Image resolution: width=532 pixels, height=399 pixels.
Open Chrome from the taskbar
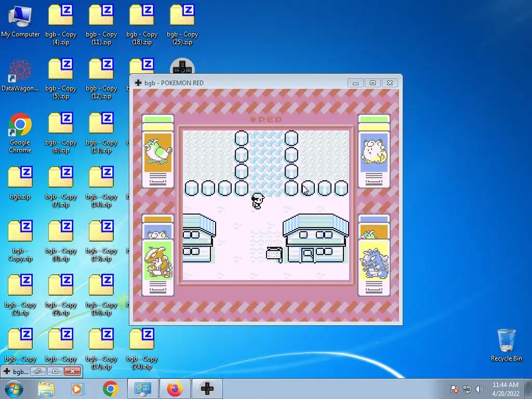click(x=110, y=389)
